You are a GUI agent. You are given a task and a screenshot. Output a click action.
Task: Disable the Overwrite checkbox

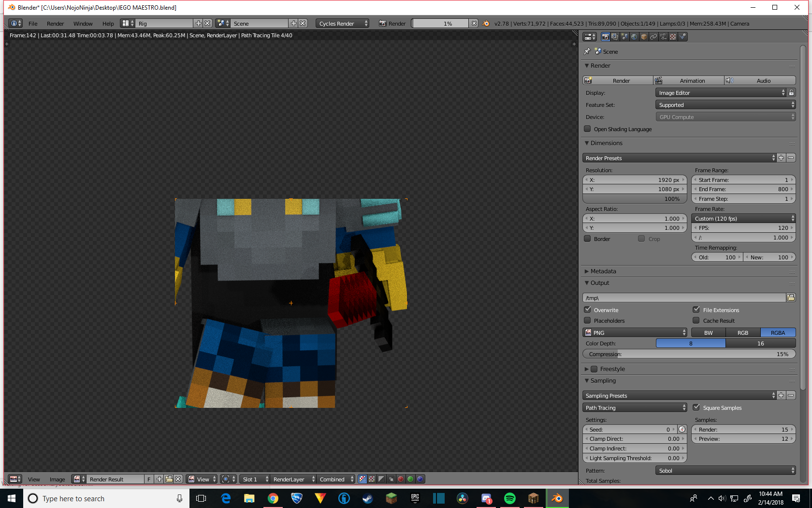(x=588, y=310)
